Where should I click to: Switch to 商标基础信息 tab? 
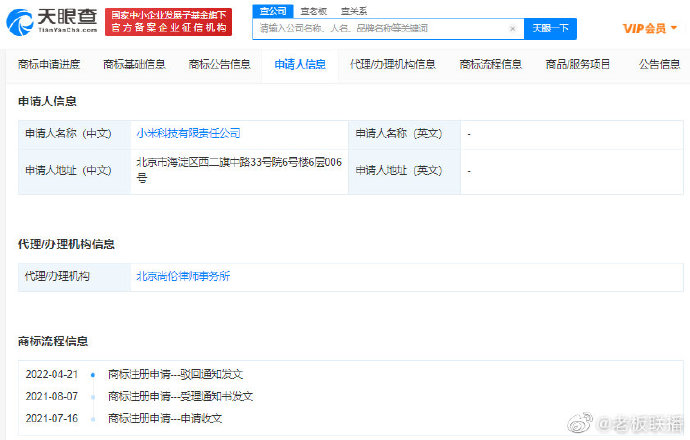point(134,64)
